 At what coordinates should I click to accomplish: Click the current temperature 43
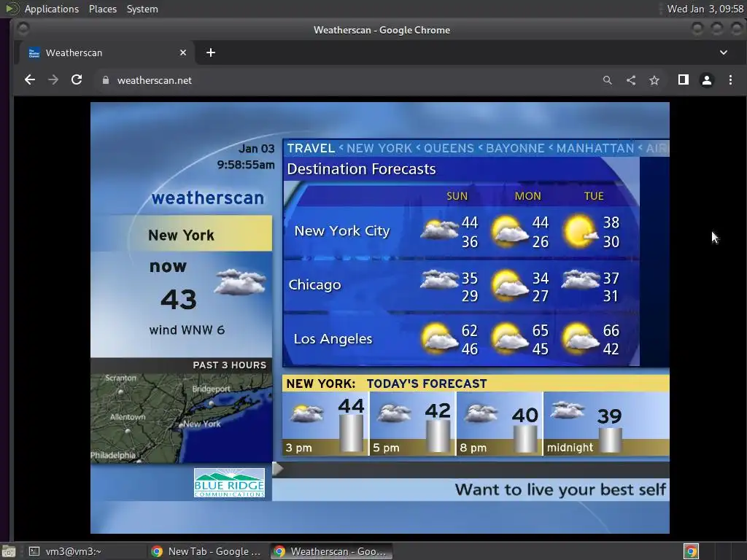(179, 300)
